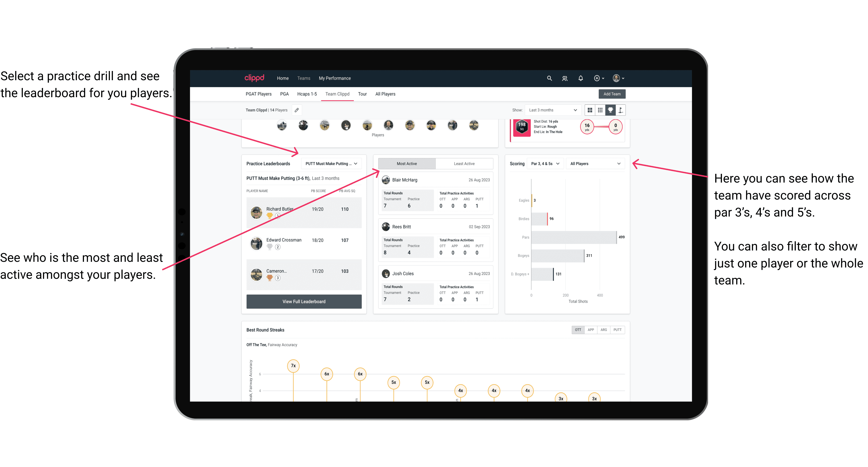Toggle the Most Active tab in activity panel
Viewport: 868px width, 467px height.
(x=406, y=164)
